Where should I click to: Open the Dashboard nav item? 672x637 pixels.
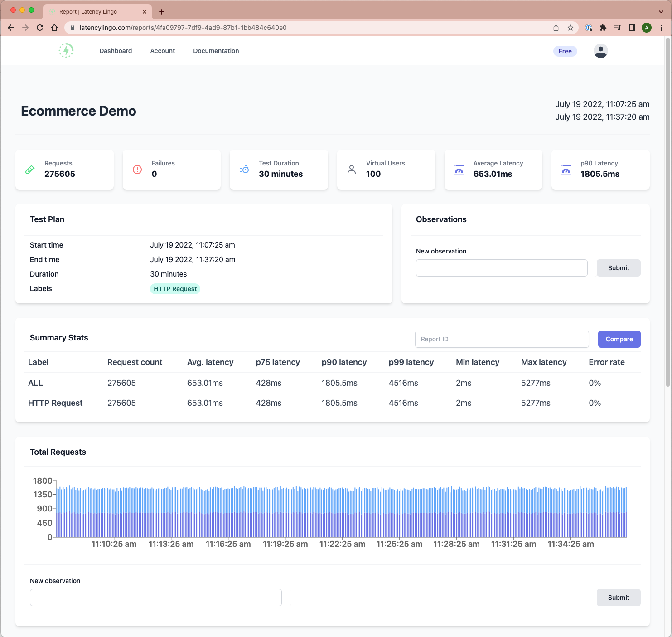click(116, 51)
